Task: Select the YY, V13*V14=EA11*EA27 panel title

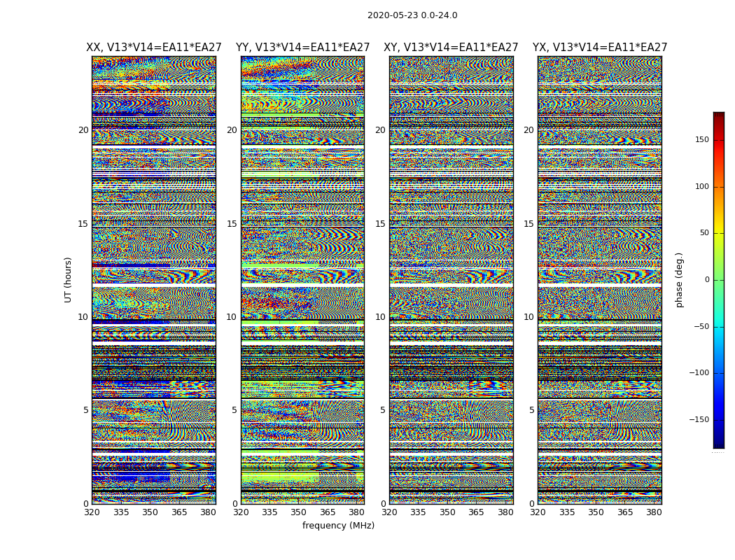Action: coord(303,48)
